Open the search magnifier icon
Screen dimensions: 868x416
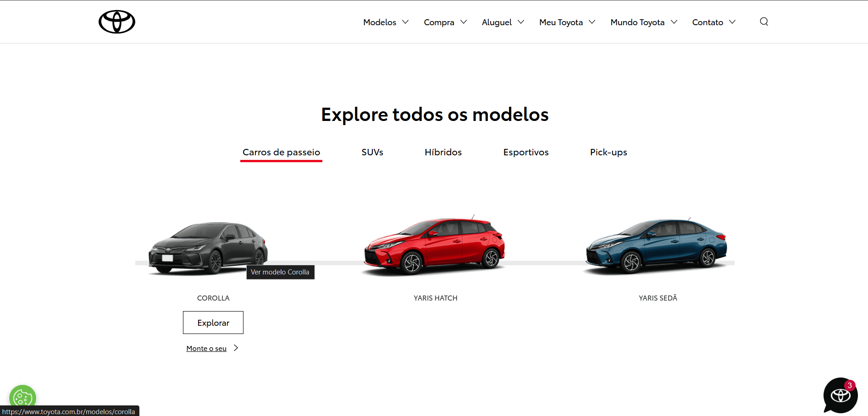point(763,22)
